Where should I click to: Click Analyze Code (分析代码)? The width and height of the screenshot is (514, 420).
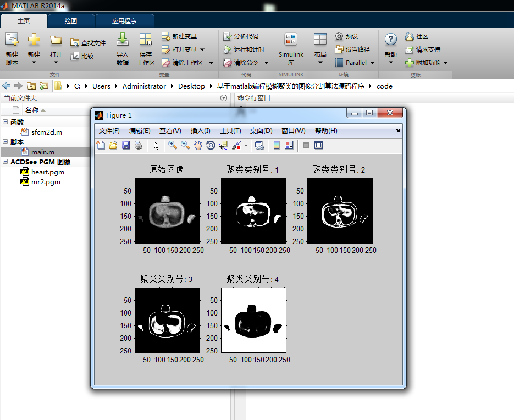tap(241, 36)
